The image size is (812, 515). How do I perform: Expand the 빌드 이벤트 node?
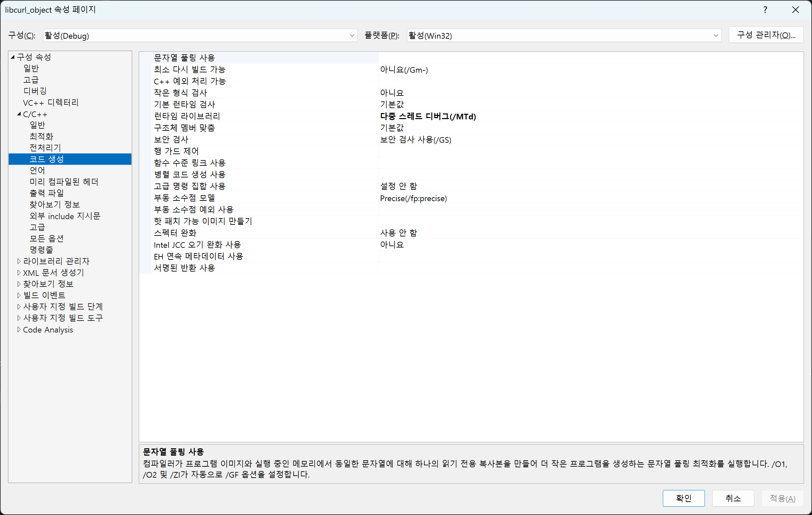(x=19, y=295)
